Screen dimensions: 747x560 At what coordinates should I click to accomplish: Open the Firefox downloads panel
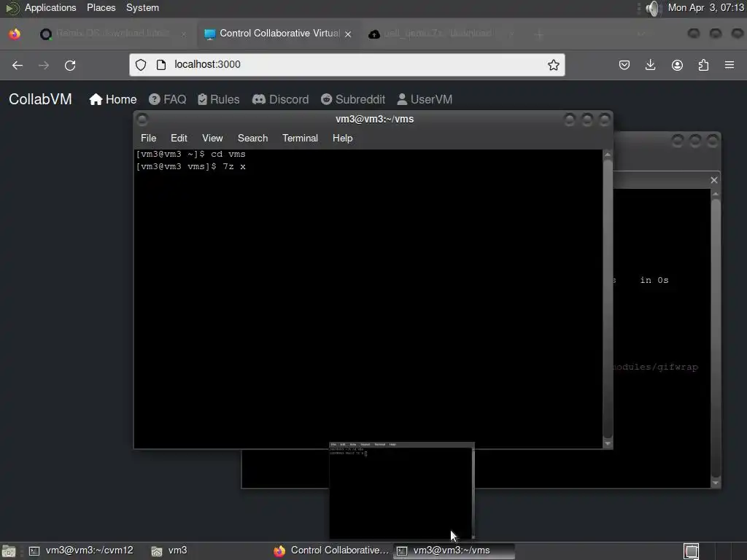pyautogui.click(x=650, y=65)
